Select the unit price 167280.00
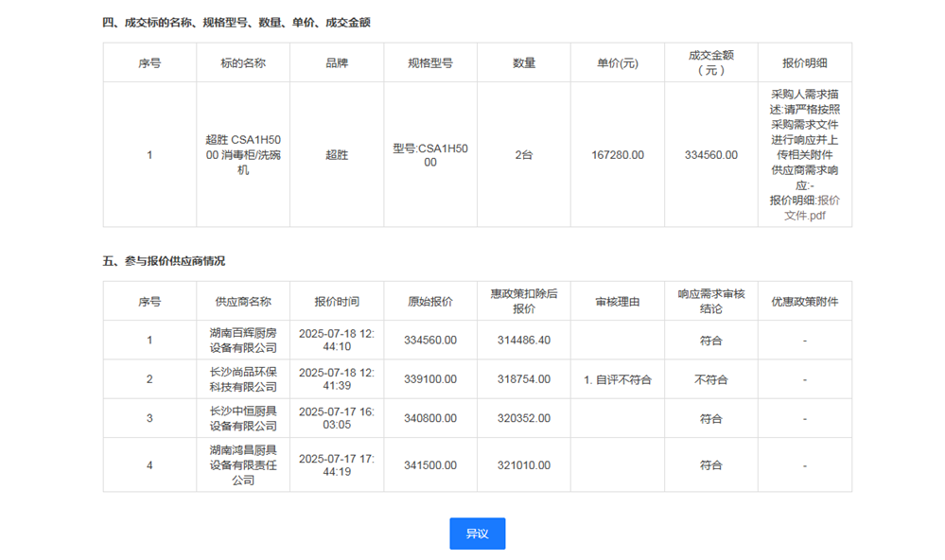Viewport: 945px width, 560px height. coord(618,155)
